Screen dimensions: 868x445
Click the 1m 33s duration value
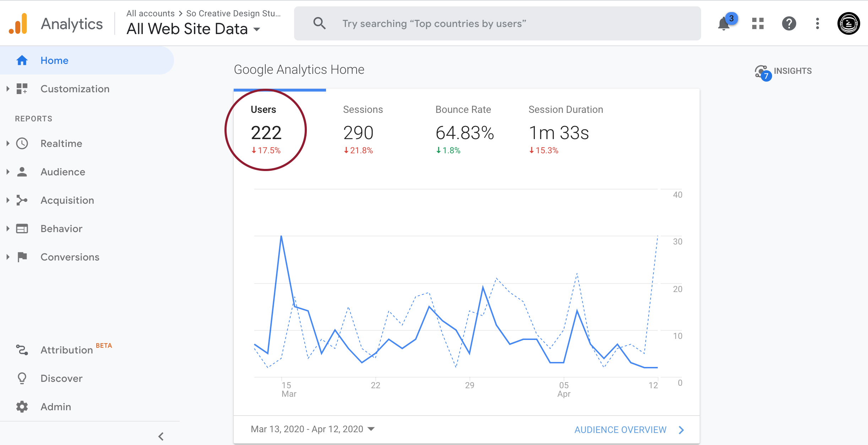click(x=559, y=133)
